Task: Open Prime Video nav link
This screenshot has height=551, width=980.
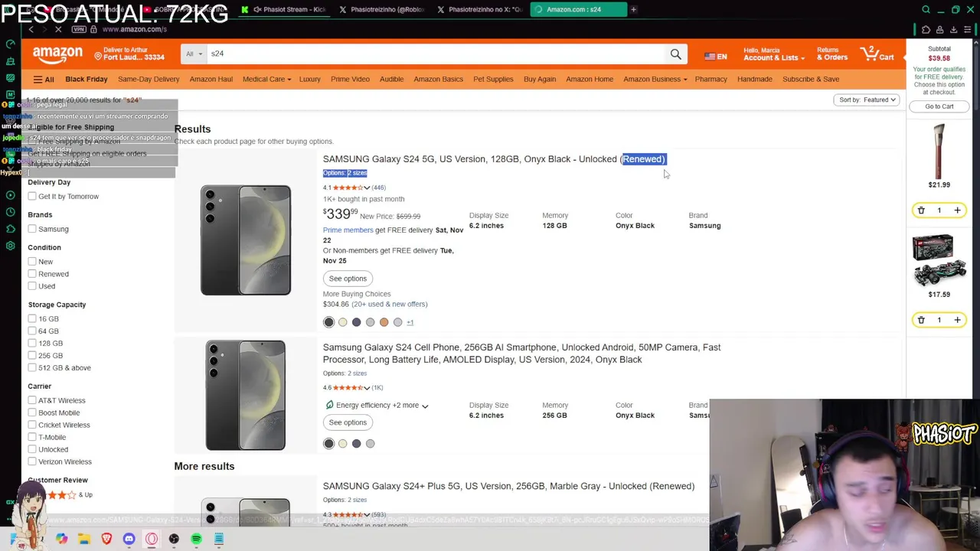Action: [350, 80]
